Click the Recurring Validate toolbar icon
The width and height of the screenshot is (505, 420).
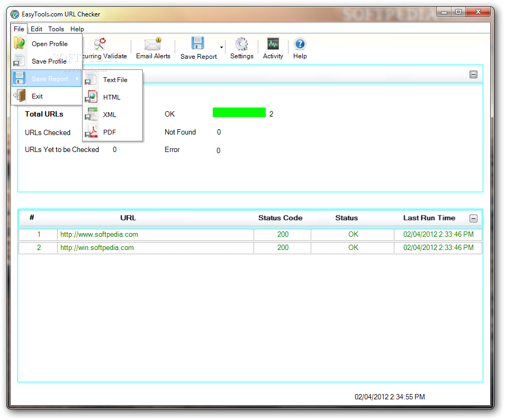coord(100,44)
